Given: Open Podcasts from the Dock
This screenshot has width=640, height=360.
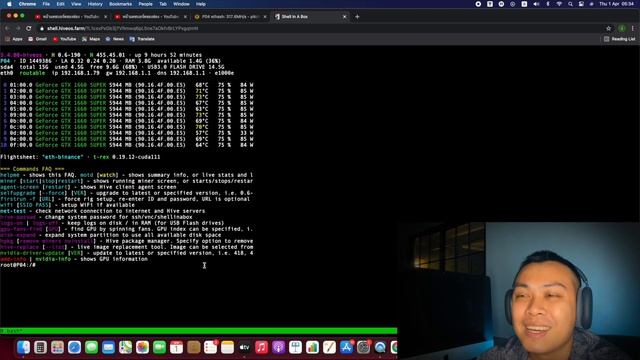Looking at the screenshot, I should point(278,347).
